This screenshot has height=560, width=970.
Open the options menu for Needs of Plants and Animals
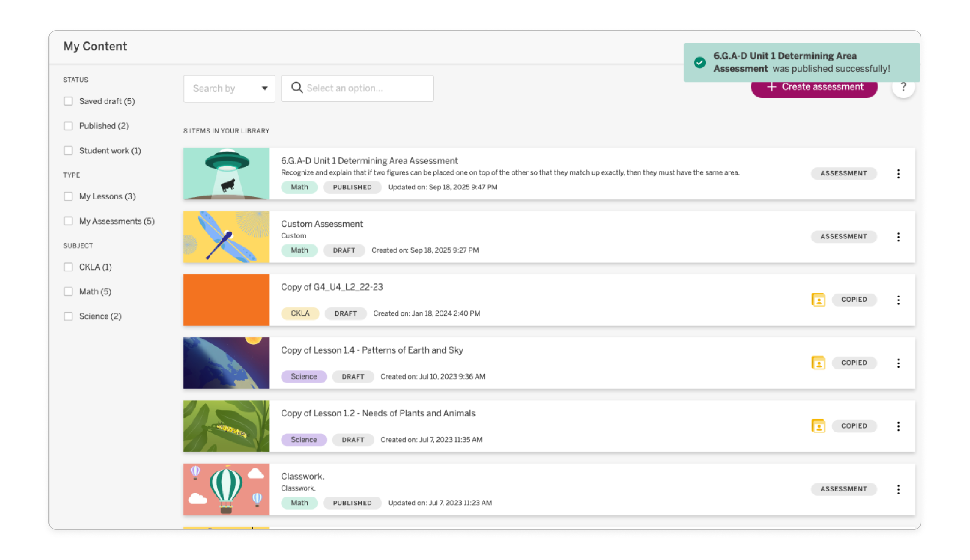click(898, 426)
